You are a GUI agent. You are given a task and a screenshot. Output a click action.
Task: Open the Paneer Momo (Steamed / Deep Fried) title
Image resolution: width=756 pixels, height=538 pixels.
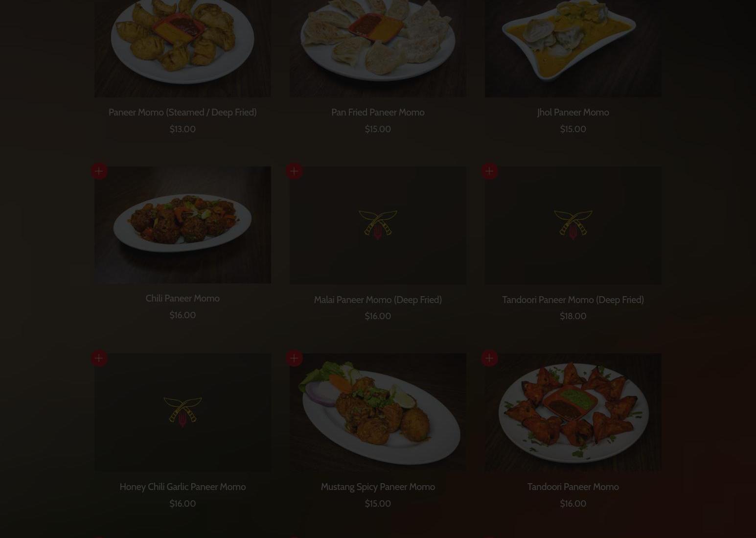183,112
